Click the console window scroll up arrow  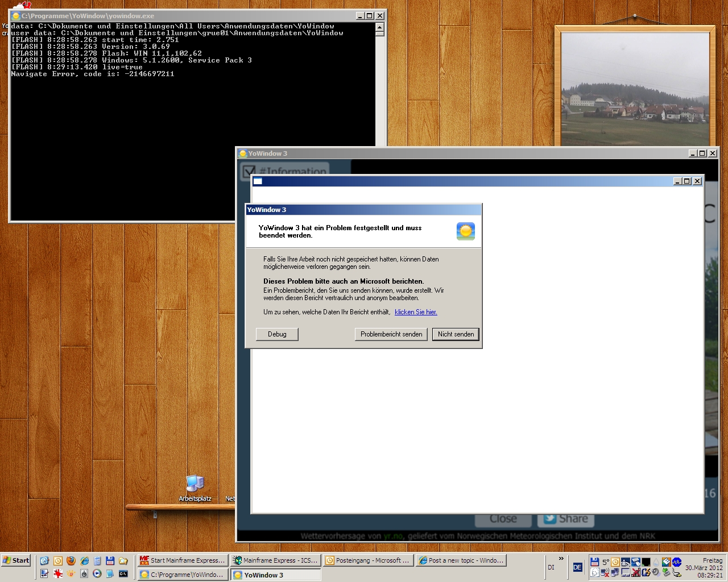[380, 27]
